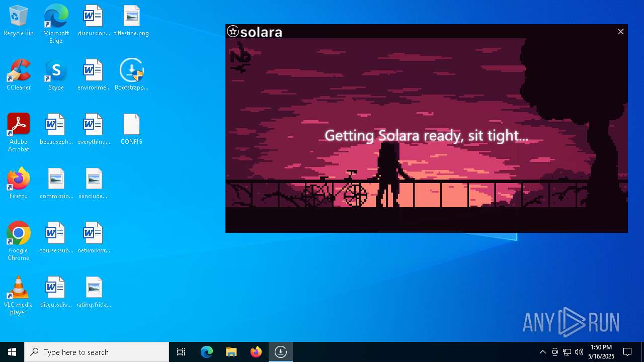
Task: Select the commissio... image file
Action: 56,184
